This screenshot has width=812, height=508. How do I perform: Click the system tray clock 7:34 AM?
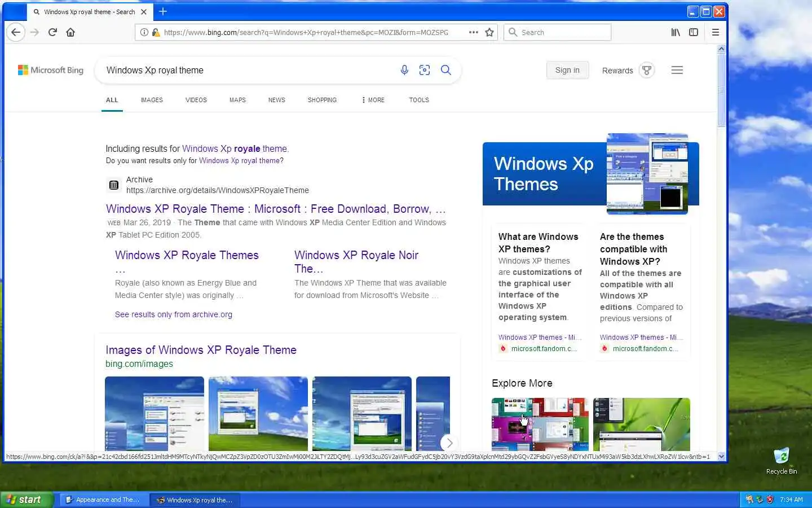click(791, 500)
